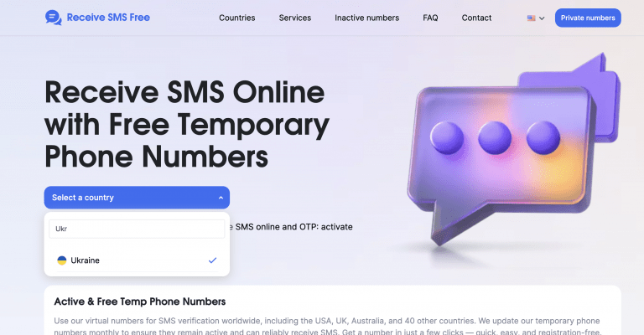Open the Contact page
Image resolution: width=644 pixels, height=335 pixels.
(476, 18)
